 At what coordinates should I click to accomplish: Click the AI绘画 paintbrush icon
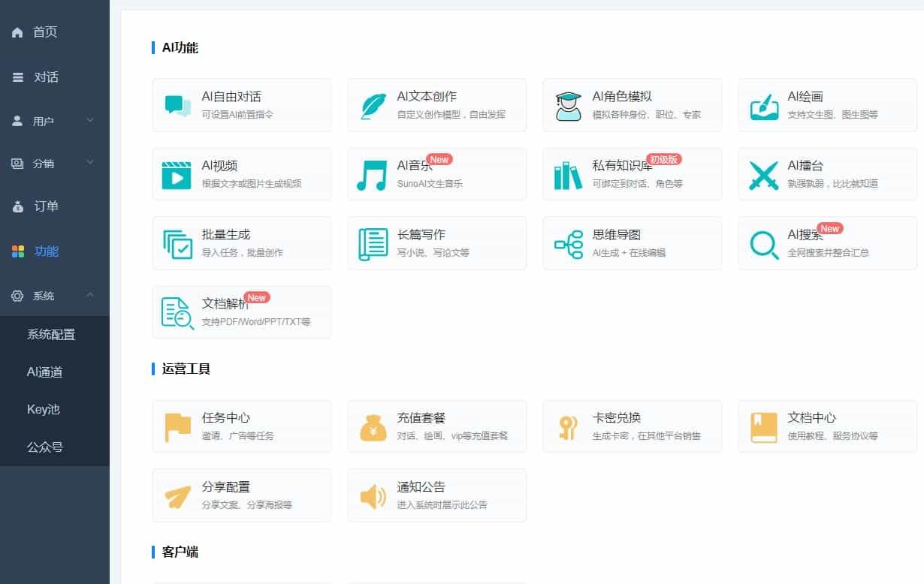(764, 106)
